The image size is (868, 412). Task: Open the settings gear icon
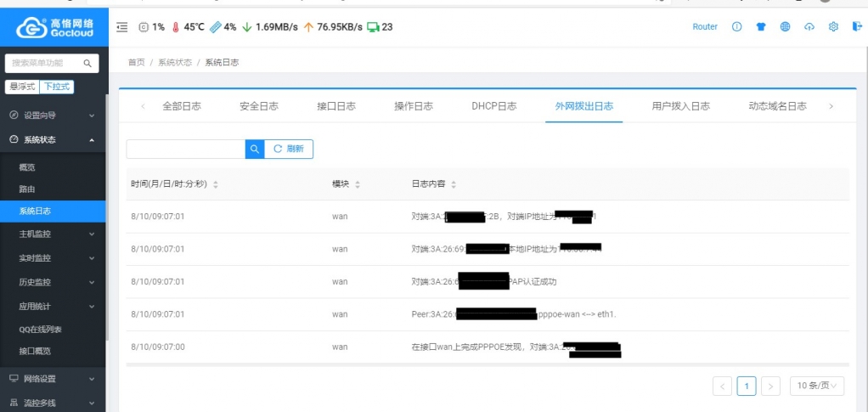833,26
